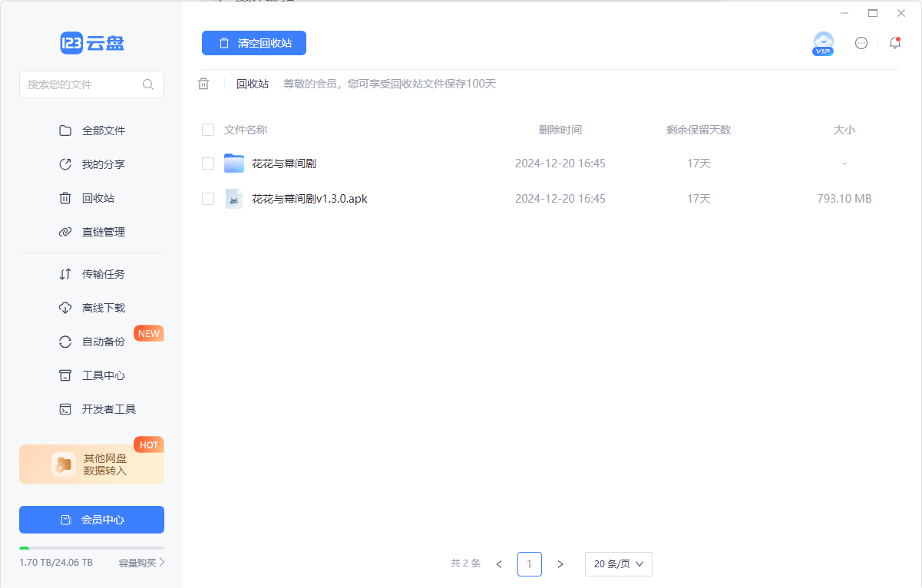Open 开发者工具 from the sidebar
922x588 pixels.
tap(108, 408)
